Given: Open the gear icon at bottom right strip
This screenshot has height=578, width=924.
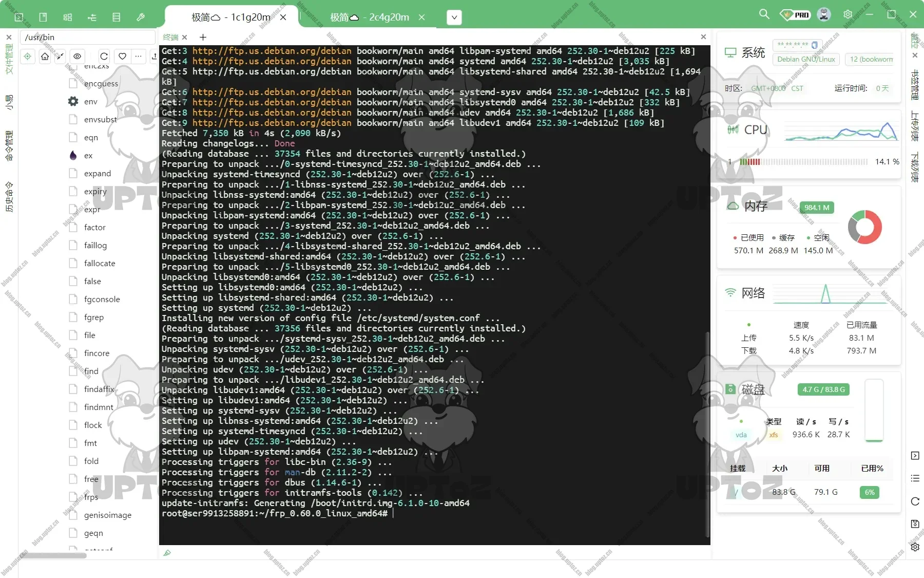Looking at the screenshot, I should pos(915,547).
